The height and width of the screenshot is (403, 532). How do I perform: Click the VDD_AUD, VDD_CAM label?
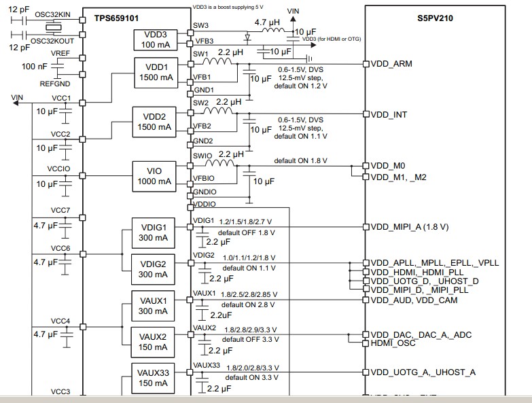tap(414, 300)
